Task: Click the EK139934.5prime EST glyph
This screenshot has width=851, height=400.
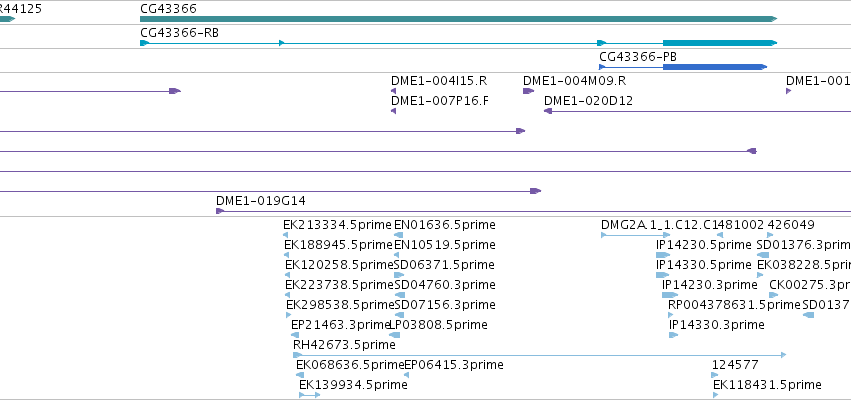Action: 309,395
